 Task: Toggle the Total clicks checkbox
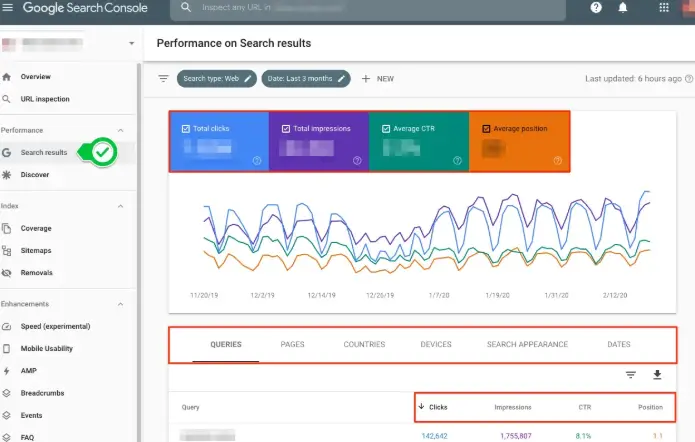click(x=186, y=129)
